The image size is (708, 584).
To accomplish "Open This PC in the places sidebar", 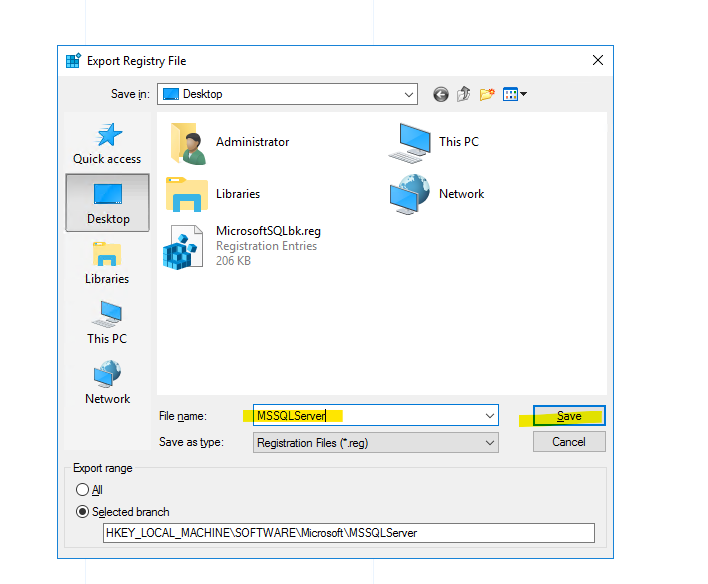I will point(107,323).
